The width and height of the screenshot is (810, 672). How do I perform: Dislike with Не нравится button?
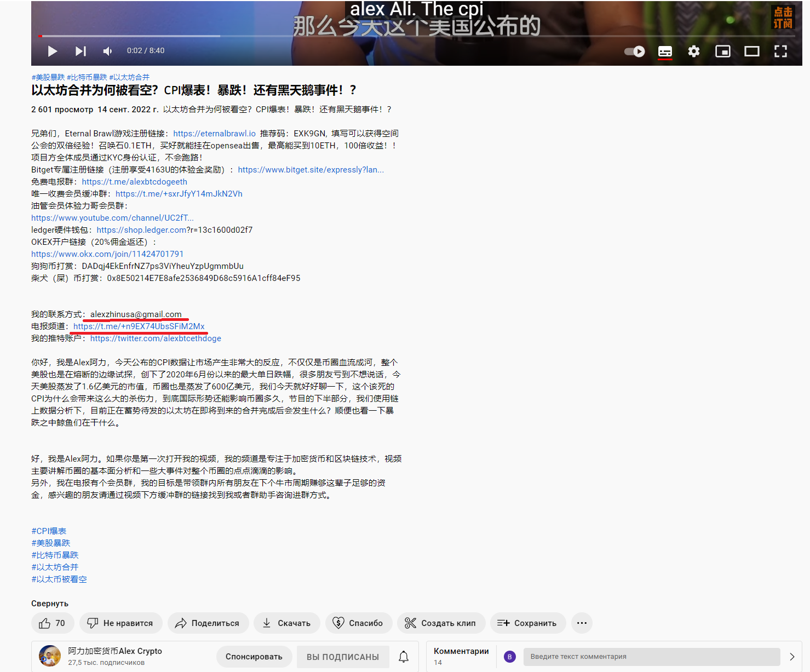tap(121, 623)
